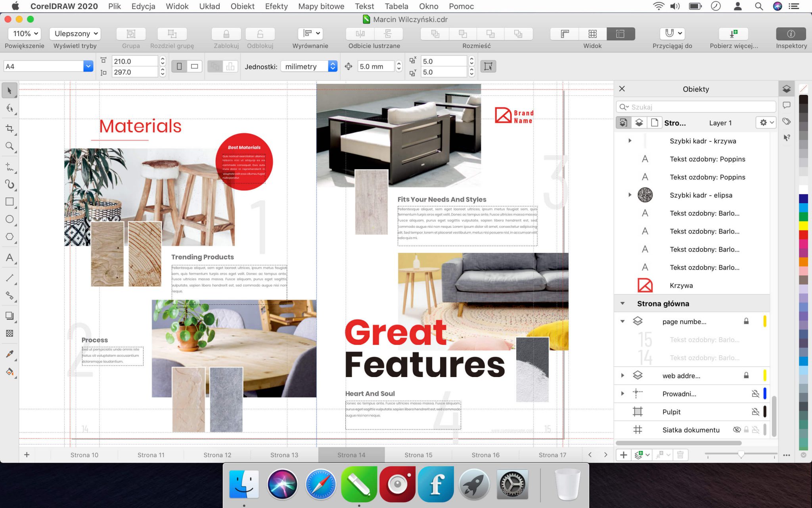
Task: Select the Rectangle tool
Action: point(10,202)
